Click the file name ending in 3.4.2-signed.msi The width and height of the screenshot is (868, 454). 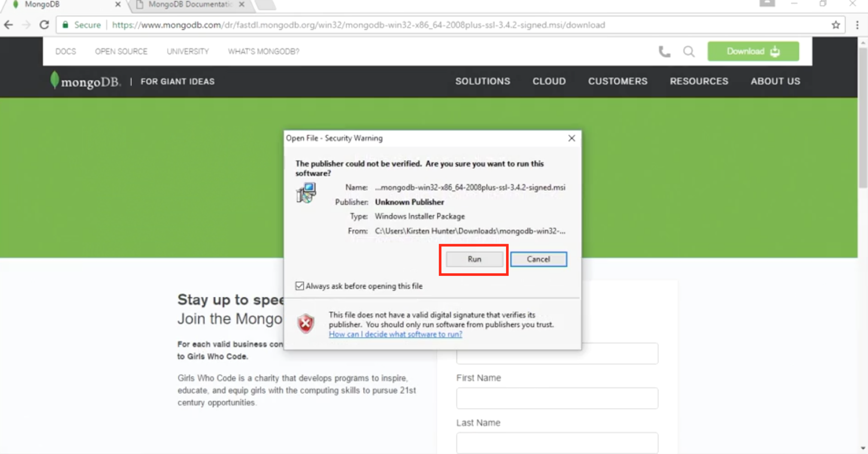[470, 188]
